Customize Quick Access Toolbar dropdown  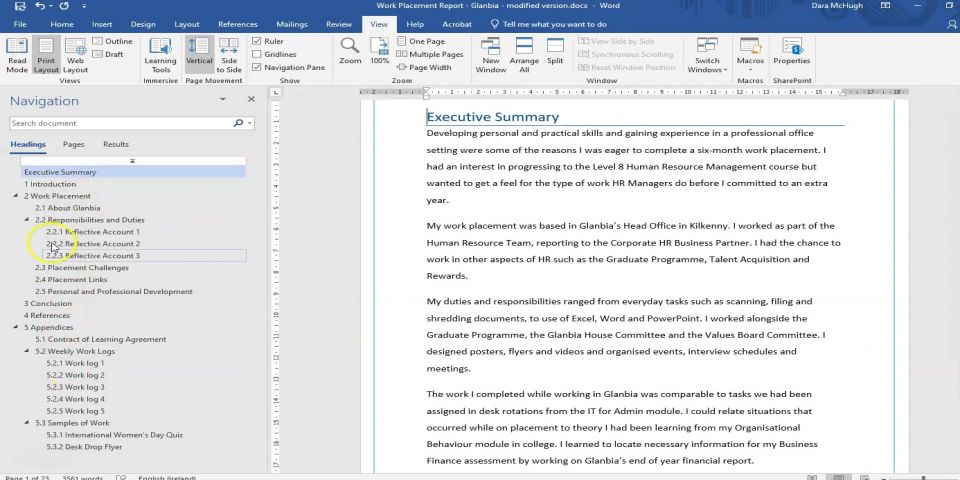84,7
